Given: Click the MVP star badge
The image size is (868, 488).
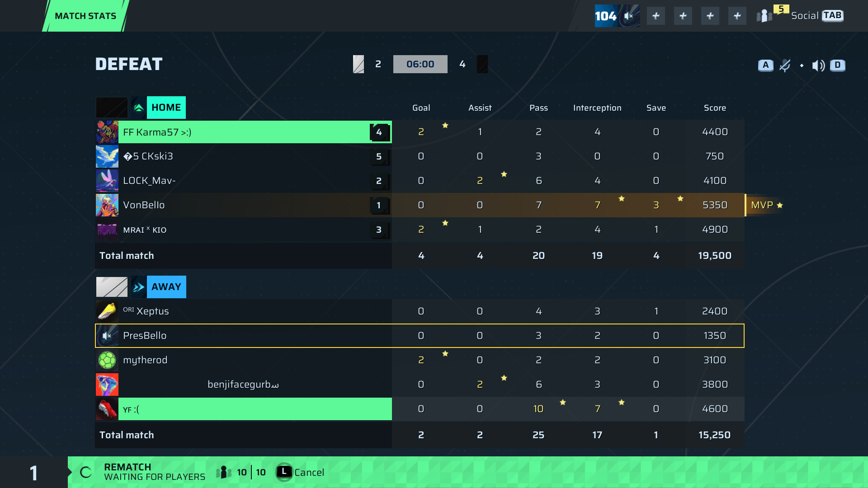Looking at the screenshot, I should point(767,205).
